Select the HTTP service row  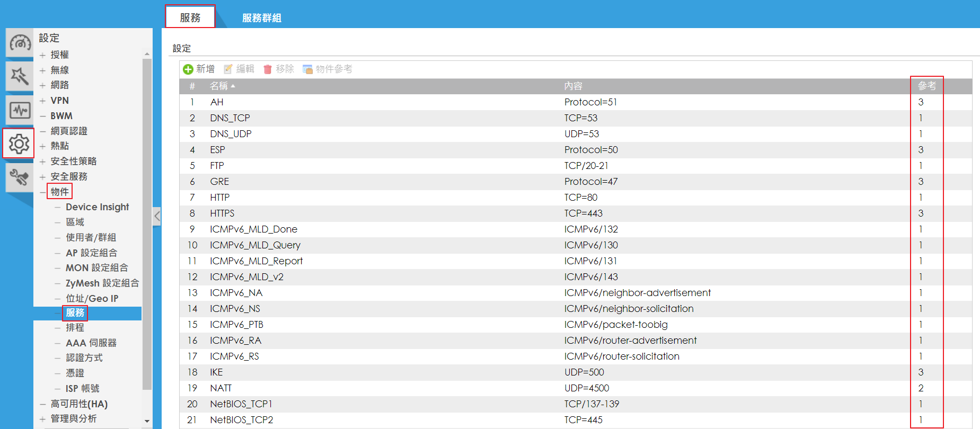point(576,198)
